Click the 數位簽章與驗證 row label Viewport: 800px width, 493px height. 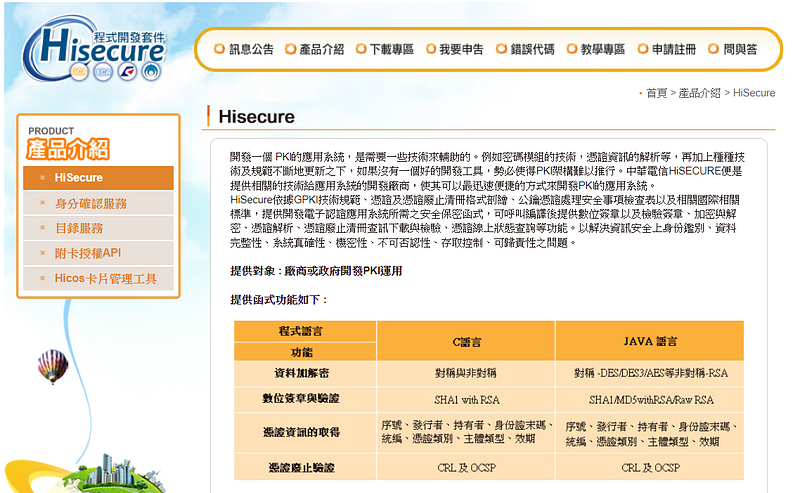click(x=305, y=400)
